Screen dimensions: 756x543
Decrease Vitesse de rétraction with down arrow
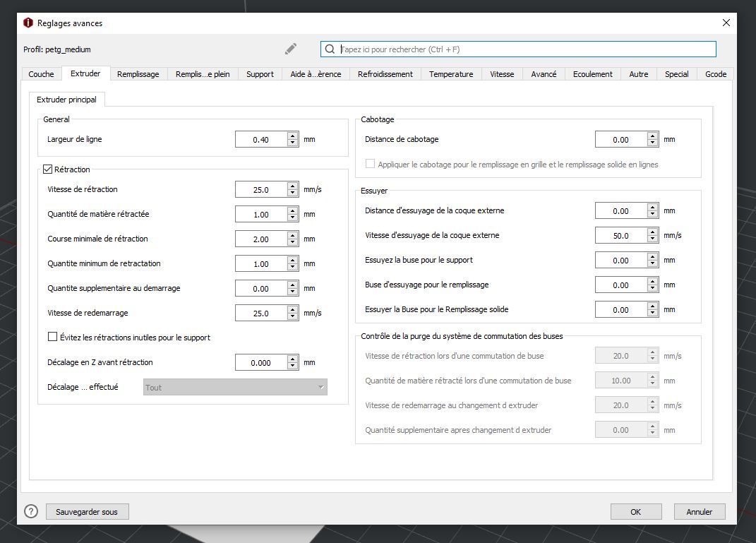coord(293,193)
